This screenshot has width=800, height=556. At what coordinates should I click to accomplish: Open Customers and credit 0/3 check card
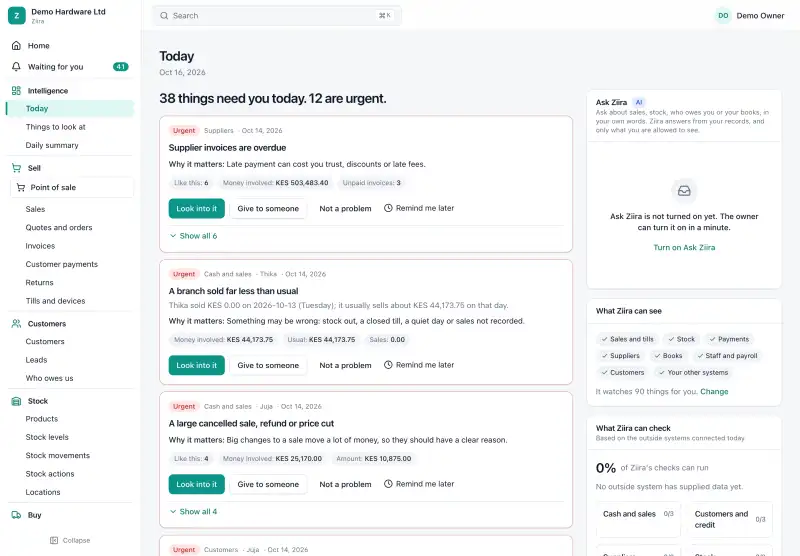[x=730, y=519]
